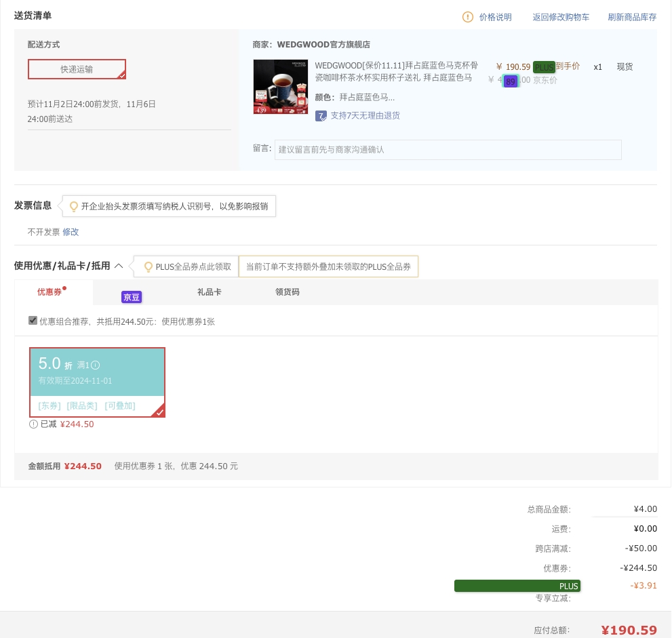Open the WEDGWOOD mug product thumbnail
Viewport: 672px width, 638px height.
tap(281, 87)
